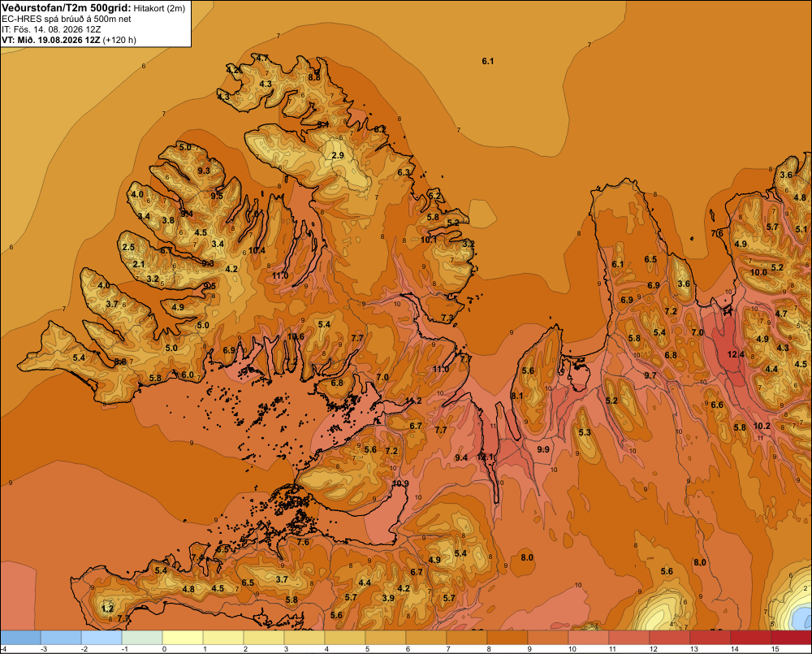
Task: Click the 10.0 temperature value
Action: [758, 272]
